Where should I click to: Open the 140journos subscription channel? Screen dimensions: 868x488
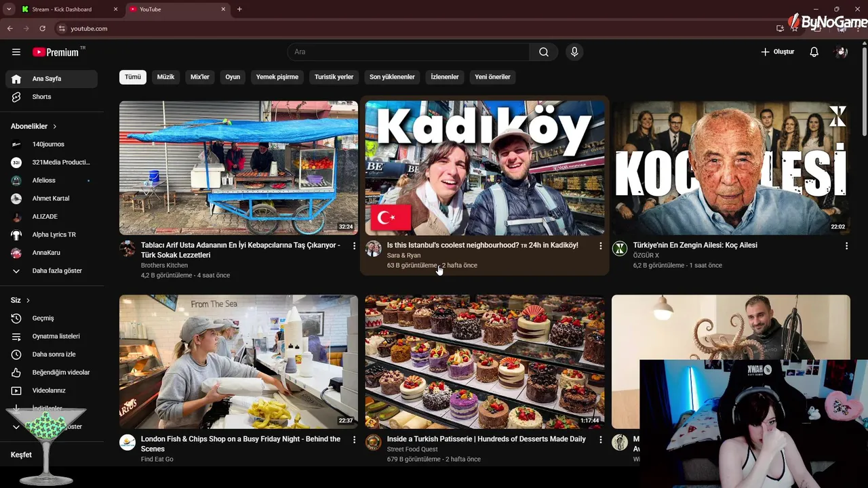[x=52, y=144]
